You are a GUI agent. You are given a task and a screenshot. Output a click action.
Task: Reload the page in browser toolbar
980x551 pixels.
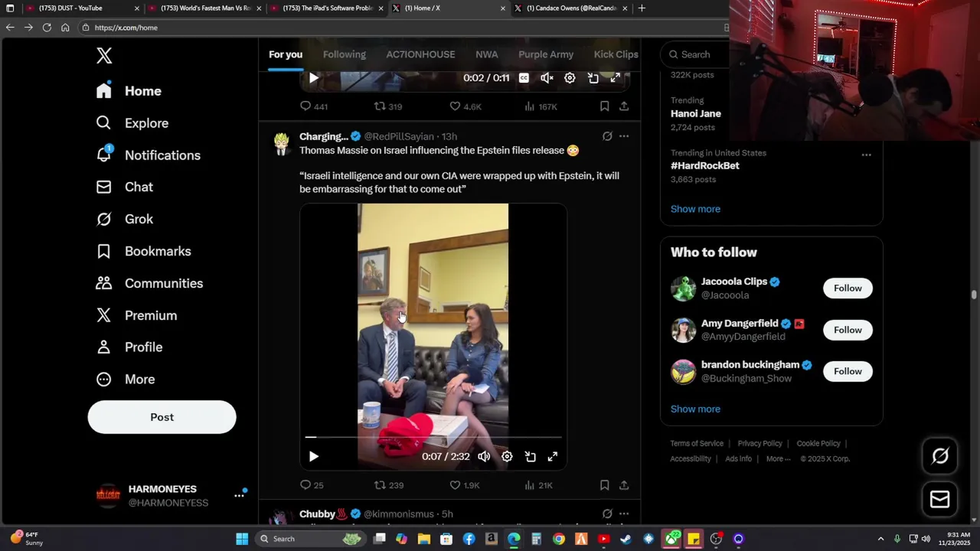(47, 28)
